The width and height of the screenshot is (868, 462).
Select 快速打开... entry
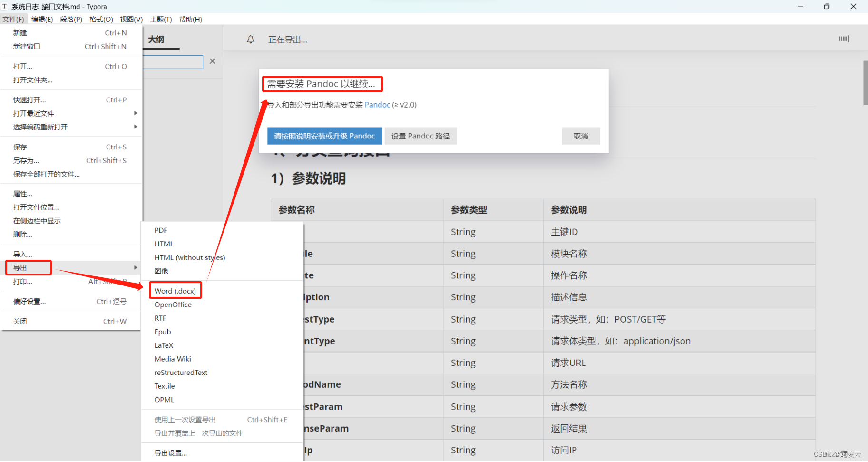71,100
